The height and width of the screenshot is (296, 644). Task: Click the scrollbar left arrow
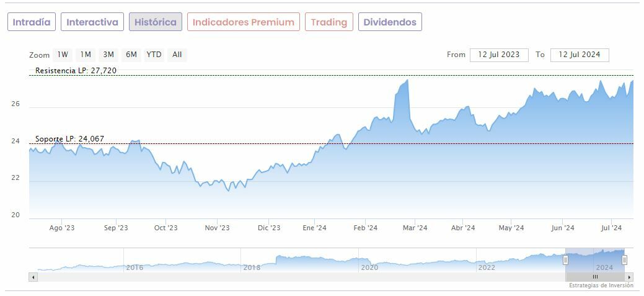(33, 277)
